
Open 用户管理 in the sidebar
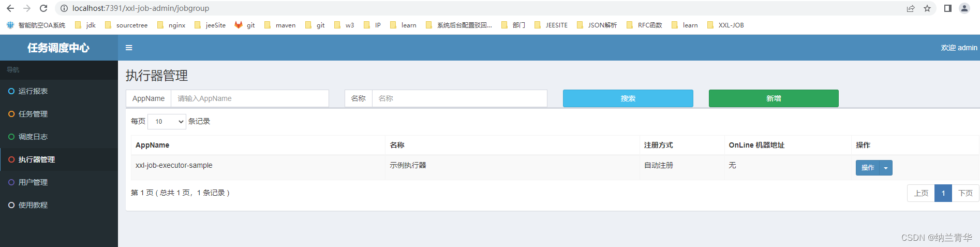pos(59,182)
